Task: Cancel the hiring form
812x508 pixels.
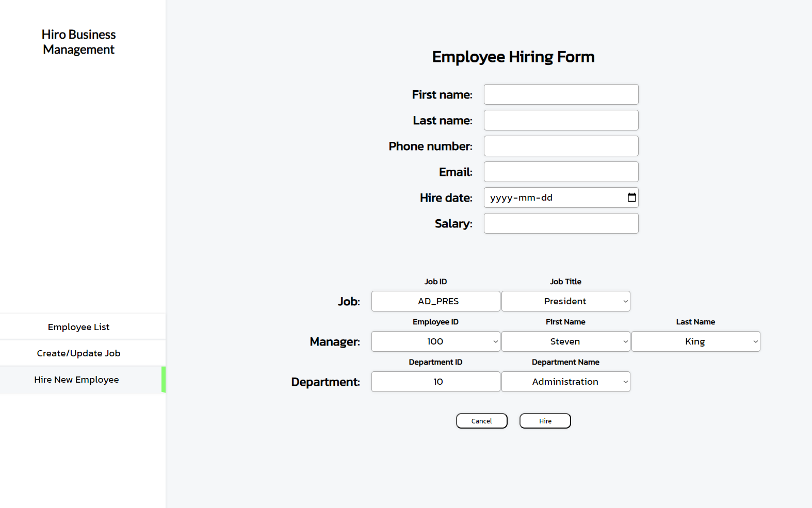Action: pyautogui.click(x=481, y=421)
